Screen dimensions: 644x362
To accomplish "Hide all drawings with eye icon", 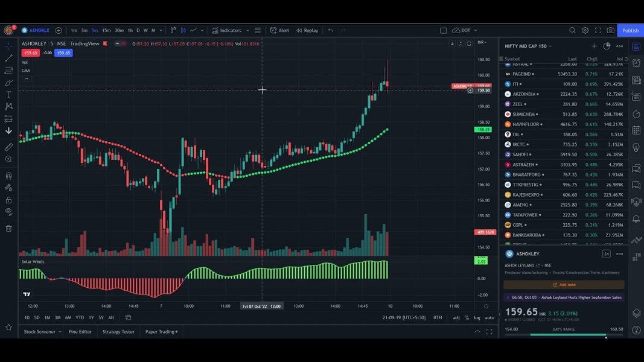I will tap(8, 212).
